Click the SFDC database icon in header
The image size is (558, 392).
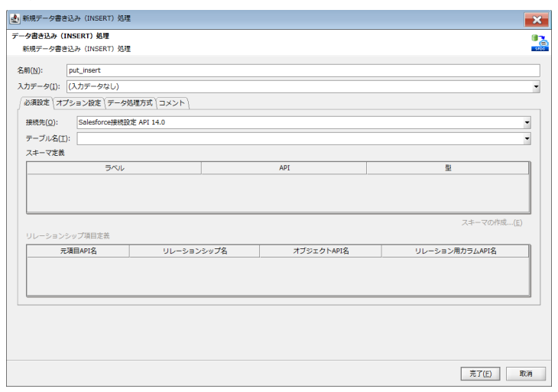[539, 43]
